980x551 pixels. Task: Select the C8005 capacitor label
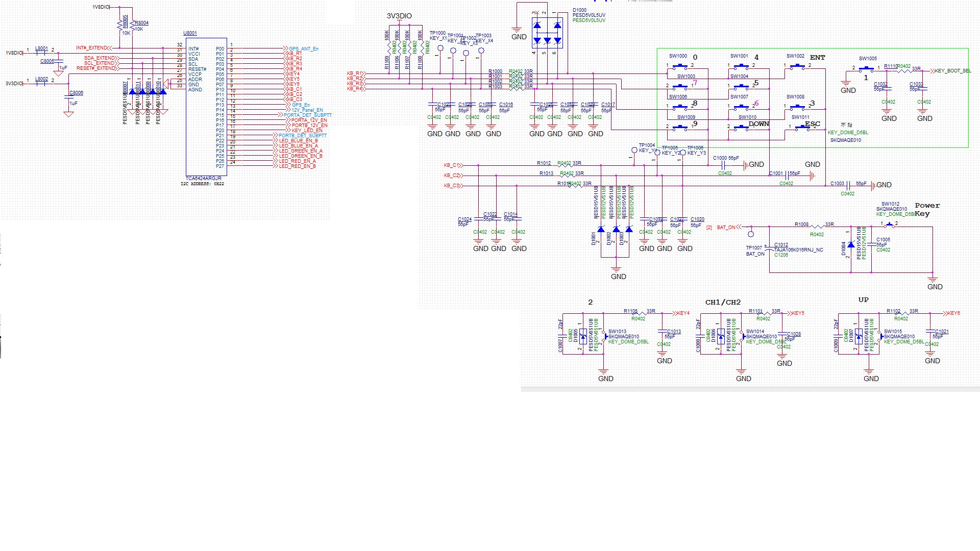coord(47,61)
